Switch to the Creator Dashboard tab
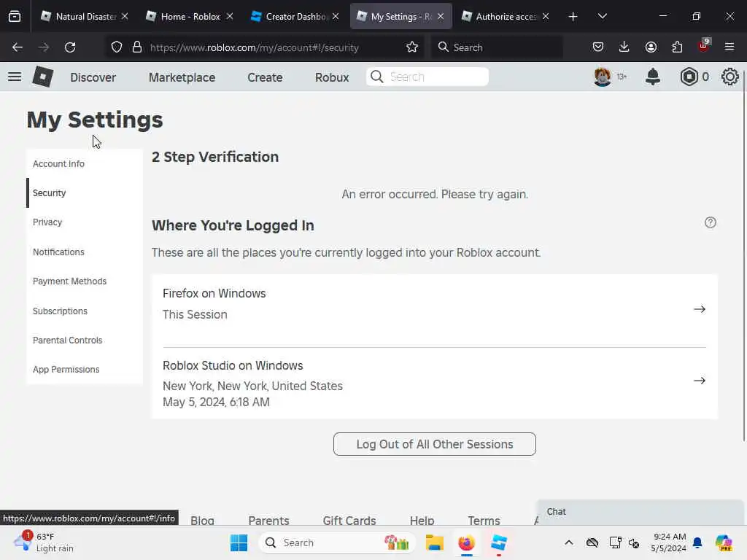Screen dimensions: 747x560 point(295,17)
